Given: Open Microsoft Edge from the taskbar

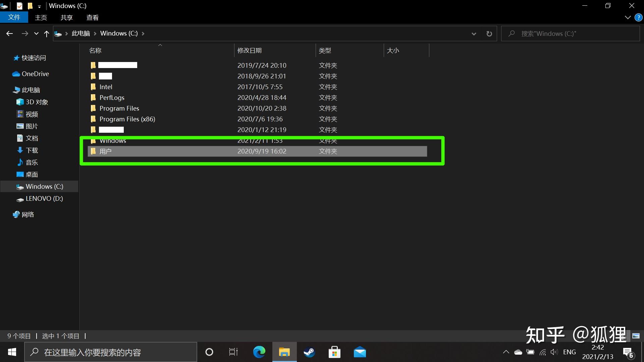Looking at the screenshot, I should (259, 352).
